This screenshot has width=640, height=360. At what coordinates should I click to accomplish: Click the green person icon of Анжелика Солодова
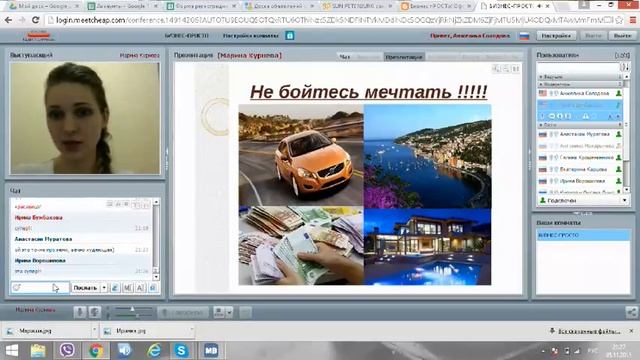(x=618, y=93)
